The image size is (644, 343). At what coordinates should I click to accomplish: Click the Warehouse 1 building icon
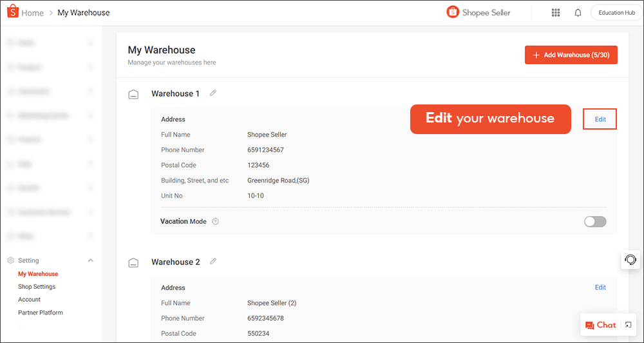133,95
